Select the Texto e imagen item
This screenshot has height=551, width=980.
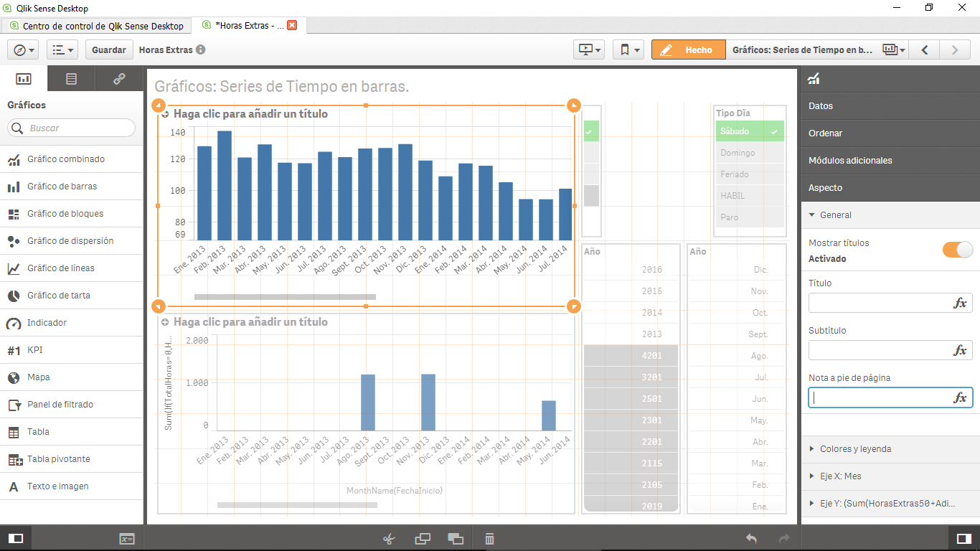(72, 486)
